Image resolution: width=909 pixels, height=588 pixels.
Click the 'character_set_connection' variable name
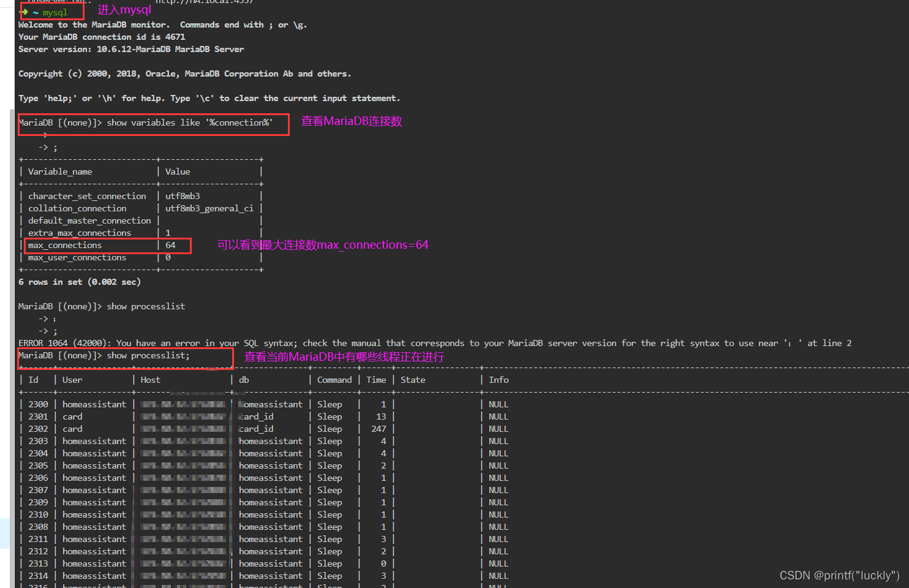(x=87, y=196)
